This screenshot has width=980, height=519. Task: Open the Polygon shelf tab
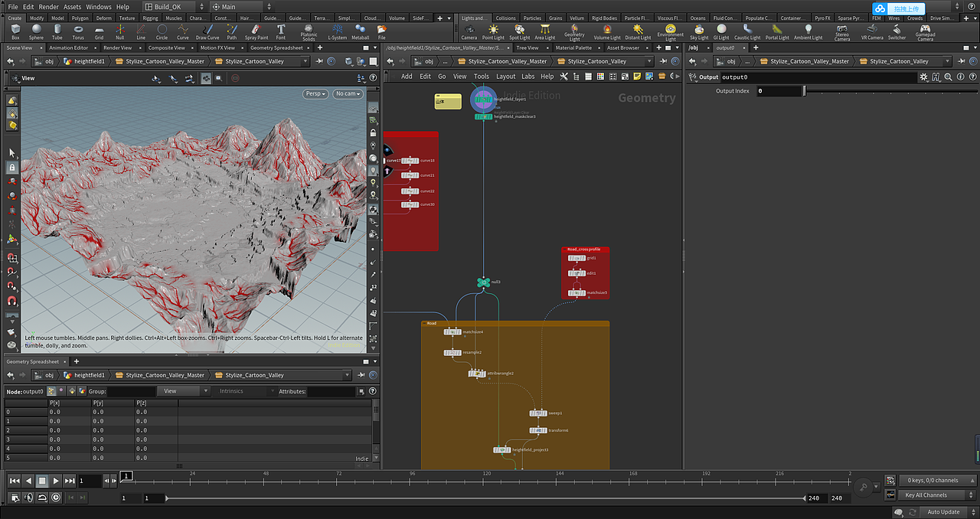tap(80, 18)
